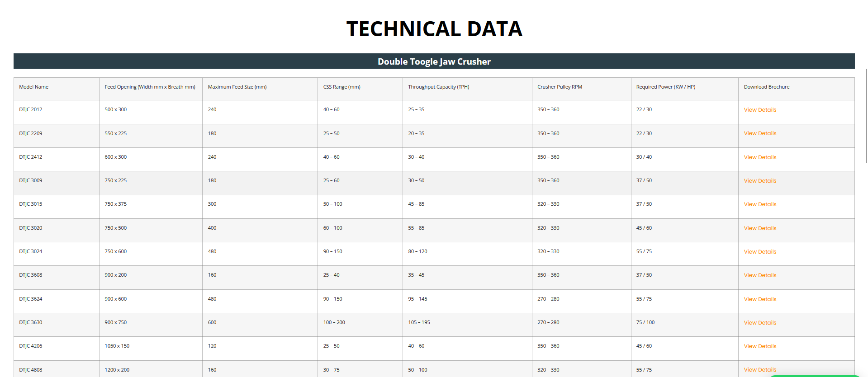
Task: Click View Details in DTJC 3624 row
Action: pos(759,299)
